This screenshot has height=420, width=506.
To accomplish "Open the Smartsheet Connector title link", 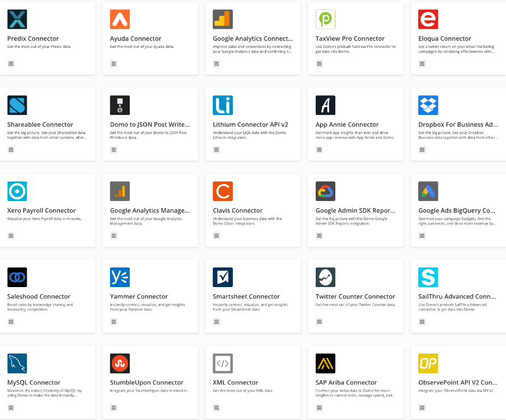I will pyautogui.click(x=246, y=297).
